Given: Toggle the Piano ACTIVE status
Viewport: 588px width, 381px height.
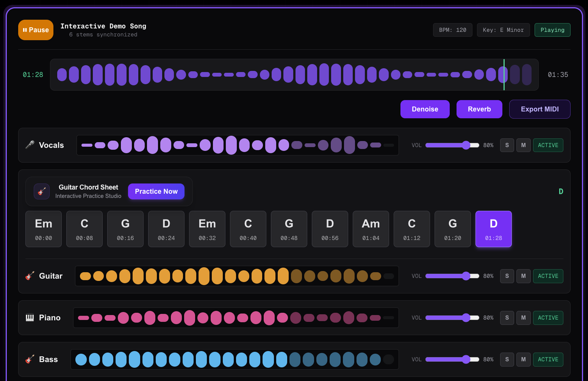Looking at the screenshot, I should pos(548,318).
